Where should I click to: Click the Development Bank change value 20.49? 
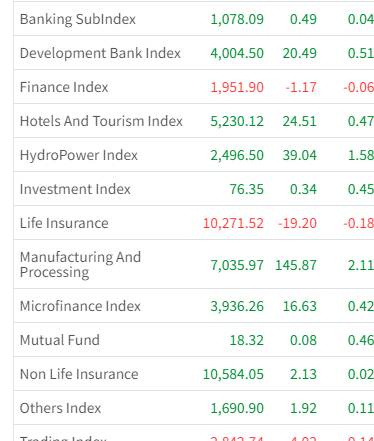[300, 53]
